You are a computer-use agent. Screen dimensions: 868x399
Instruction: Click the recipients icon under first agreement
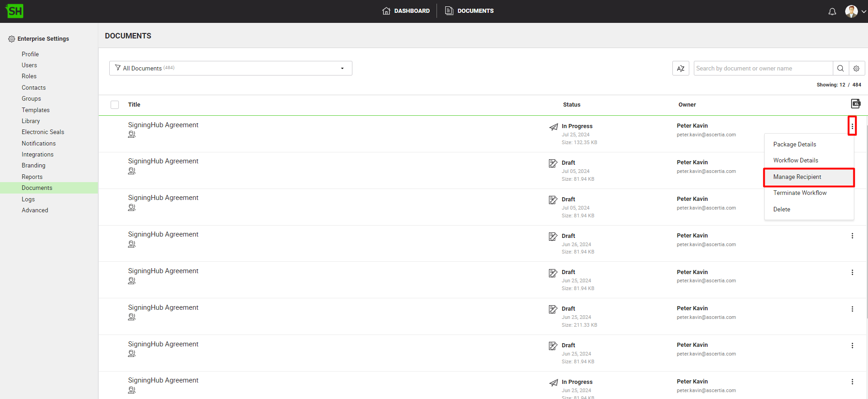point(132,135)
